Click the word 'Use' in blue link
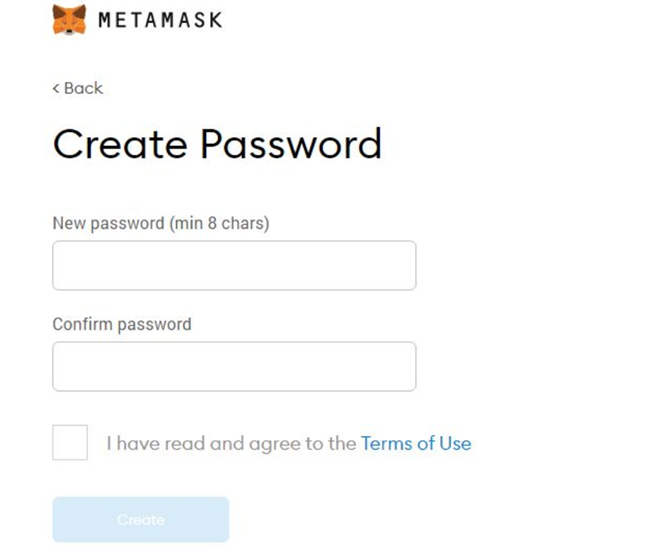 coord(455,444)
